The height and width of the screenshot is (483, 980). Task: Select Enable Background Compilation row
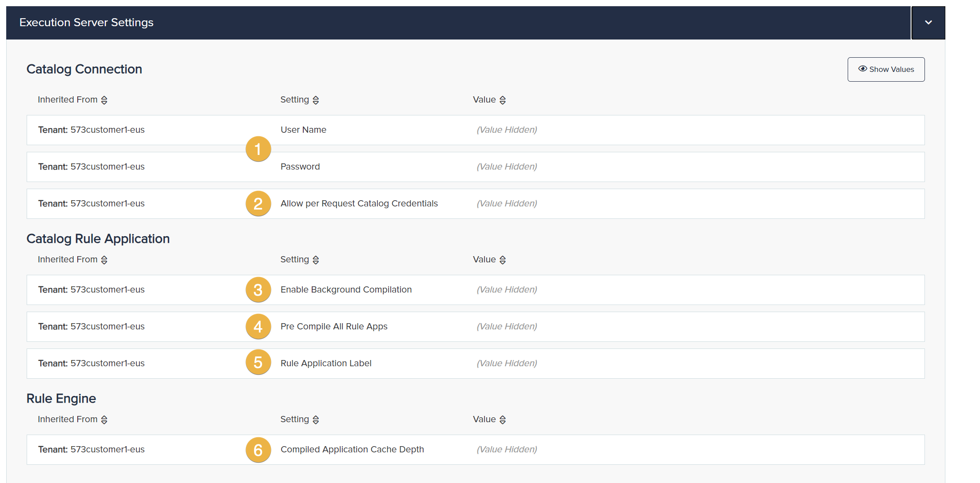(346, 290)
